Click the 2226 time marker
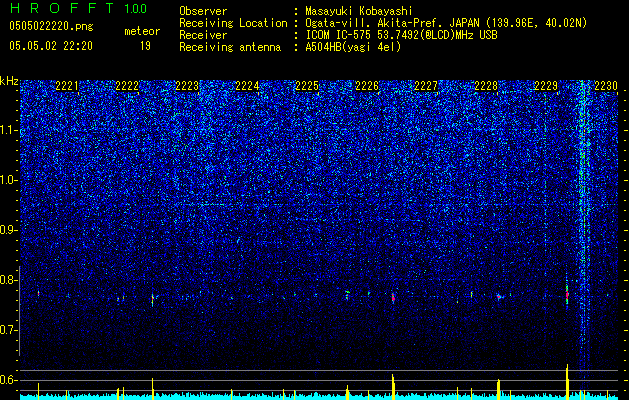This screenshot has height=400, width=629. tap(367, 85)
